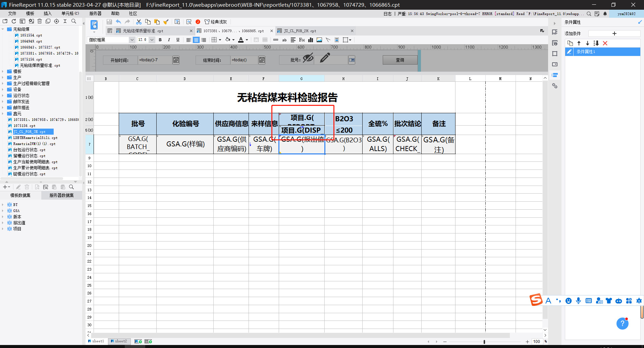Insert a chart using bar chart icon

(311, 40)
